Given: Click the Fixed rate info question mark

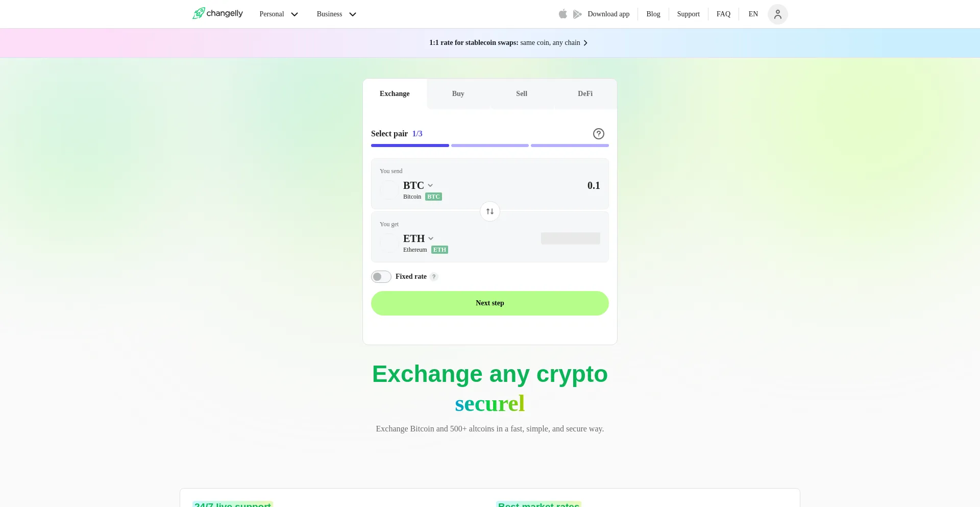Looking at the screenshot, I should click(x=434, y=277).
